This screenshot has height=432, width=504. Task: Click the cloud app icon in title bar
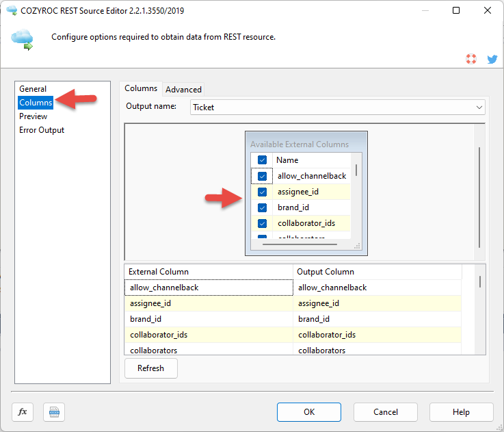click(12, 10)
